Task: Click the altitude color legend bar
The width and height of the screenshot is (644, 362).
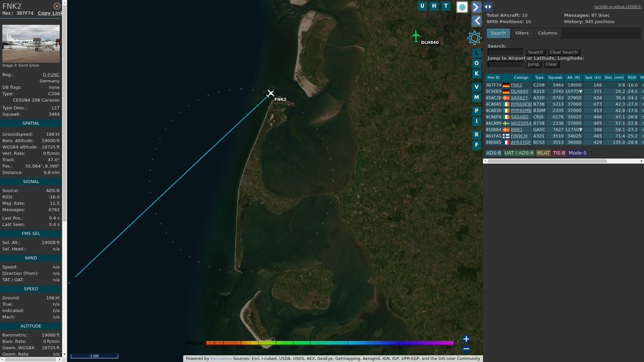Action: click(x=330, y=343)
